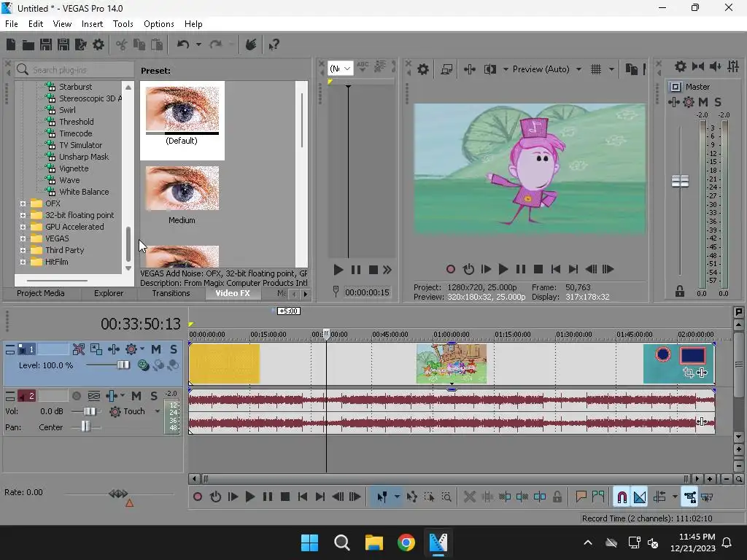The width and height of the screenshot is (747, 560).
Task: Toggle master bus Mute button
Action: (x=703, y=102)
